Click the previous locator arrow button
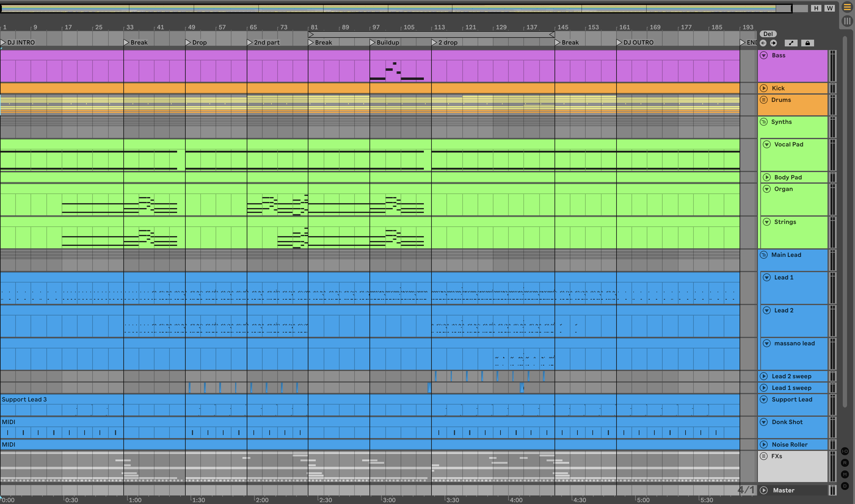This screenshot has height=504, width=855. pyautogui.click(x=763, y=43)
